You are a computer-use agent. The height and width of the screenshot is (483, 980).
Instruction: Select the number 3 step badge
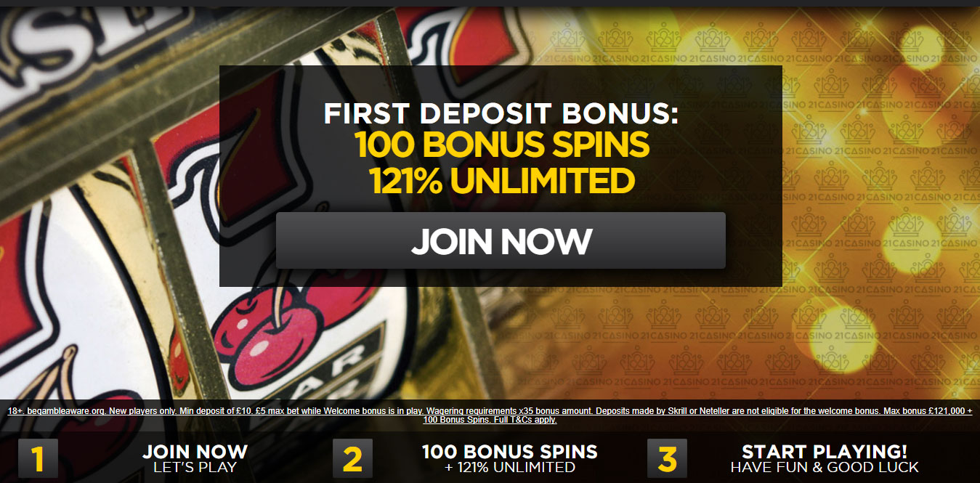(667, 458)
